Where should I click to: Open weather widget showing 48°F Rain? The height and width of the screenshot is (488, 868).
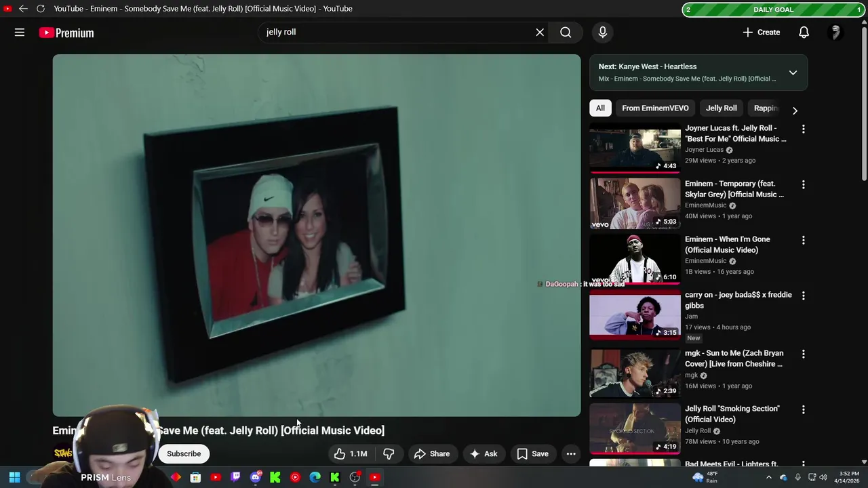[706, 477]
